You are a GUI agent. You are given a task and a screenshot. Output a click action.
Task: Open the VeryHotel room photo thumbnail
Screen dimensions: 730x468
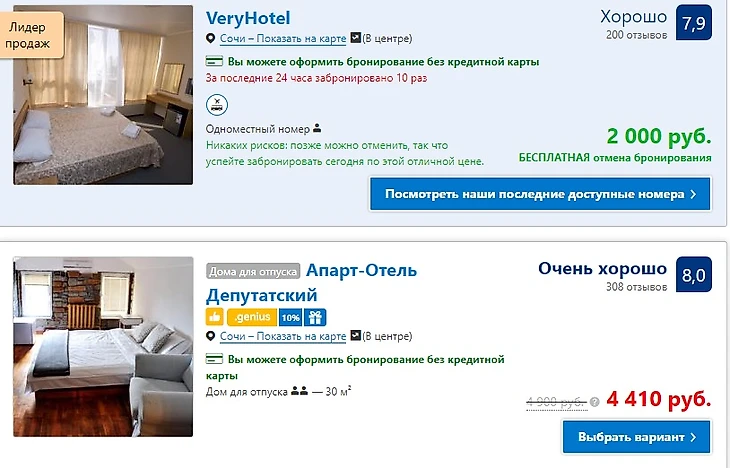tap(103, 95)
